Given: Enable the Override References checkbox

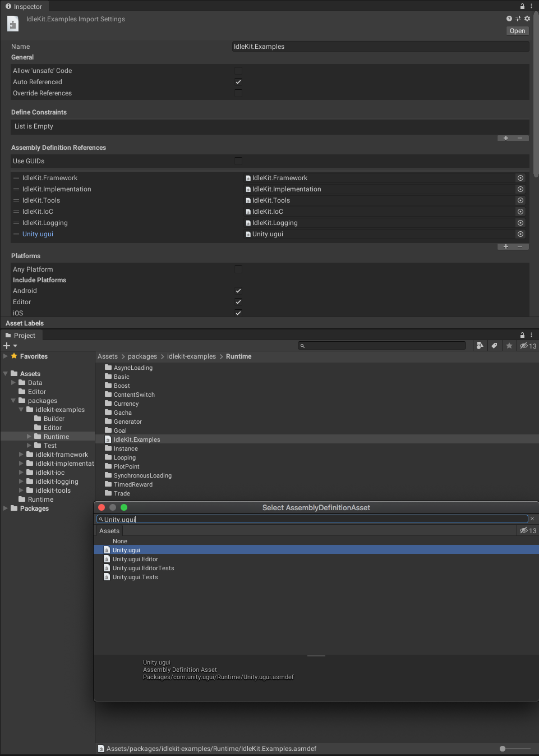Looking at the screenshot, I should pos(238,93).
